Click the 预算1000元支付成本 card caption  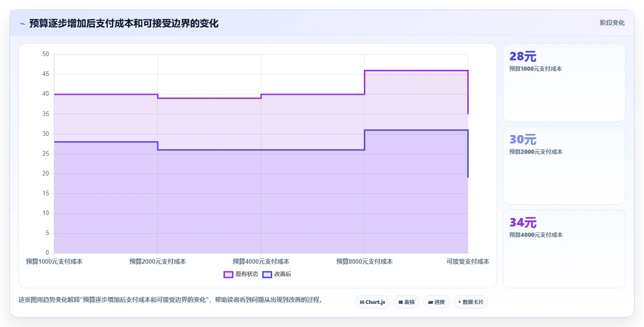tap(535, 69)
